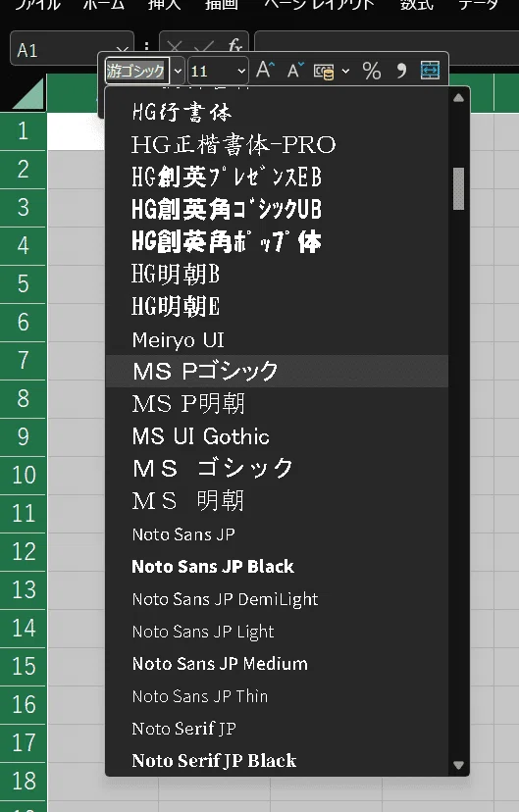Click the Merge and Center icon
The image size is (519, 812).
tap(430, 70)
